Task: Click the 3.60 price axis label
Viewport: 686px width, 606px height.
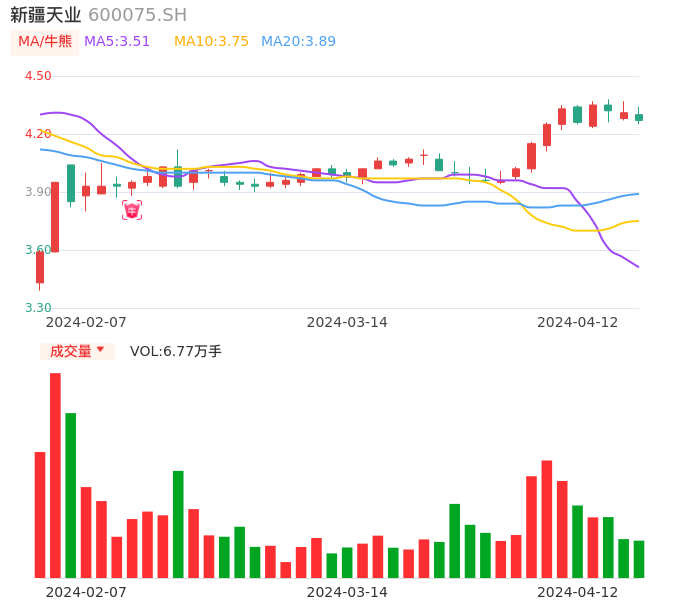Action: tap(38, 250)
